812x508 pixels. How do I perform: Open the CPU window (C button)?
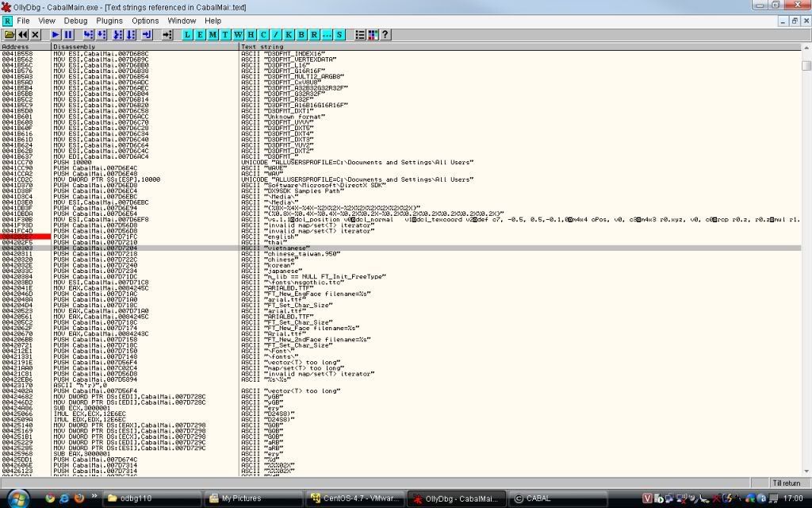(x=263, y=35)
